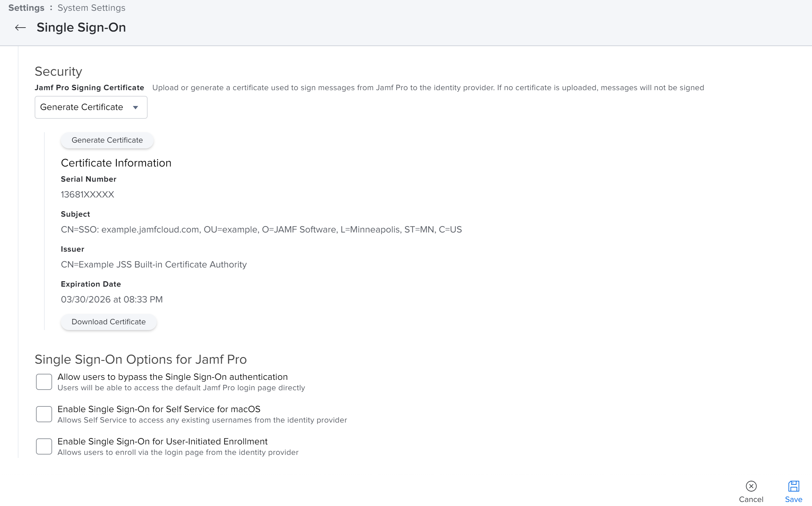
Task: Click the Cancel circle-X icon
Action: pyautogui.click(x=751, y=486)
